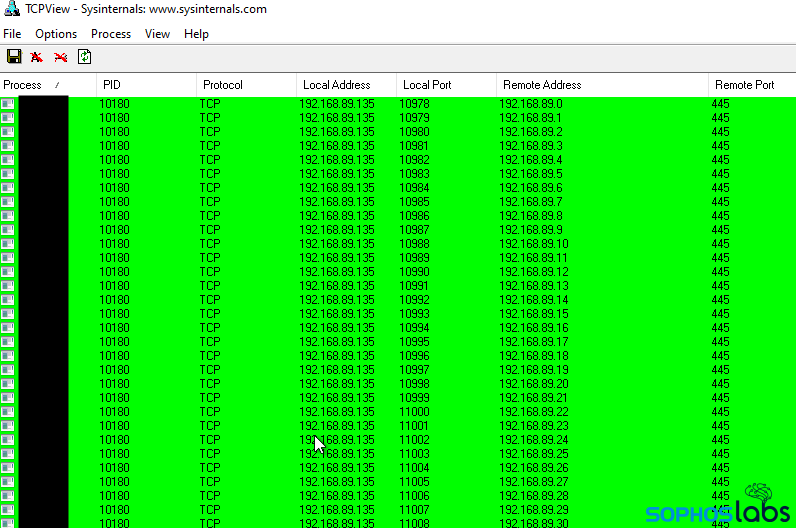The height and width of the screenshot is (528, 796).
Task: Click process icon in row with local port 10978
Action: pos(8,104)
